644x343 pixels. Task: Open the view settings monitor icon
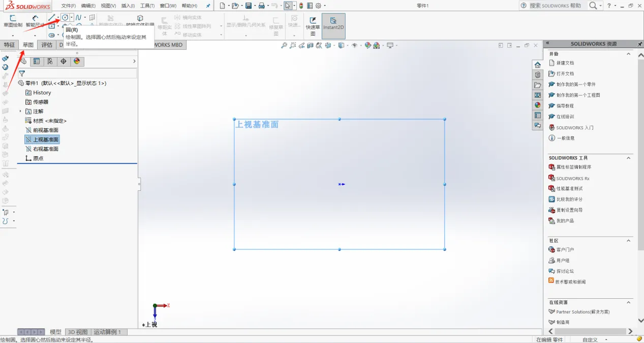pos(390,45)
